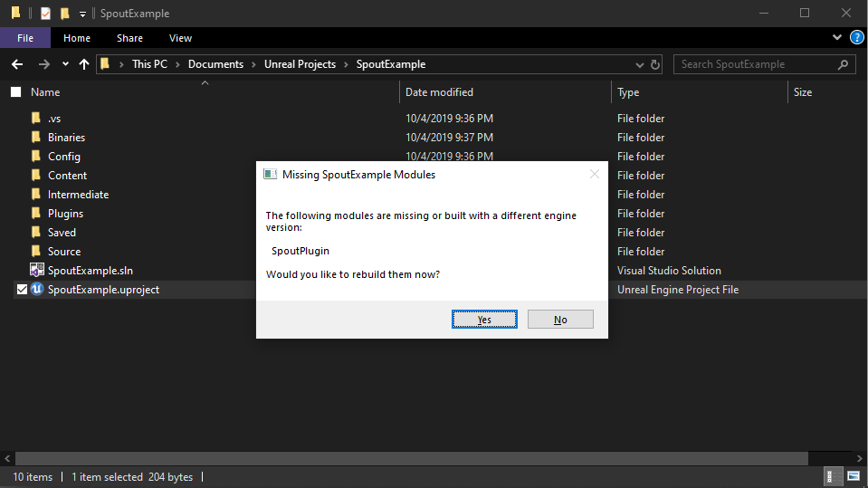Click the title bar folder icon
The image size is (868, 488).
click(x=16, y=13)
